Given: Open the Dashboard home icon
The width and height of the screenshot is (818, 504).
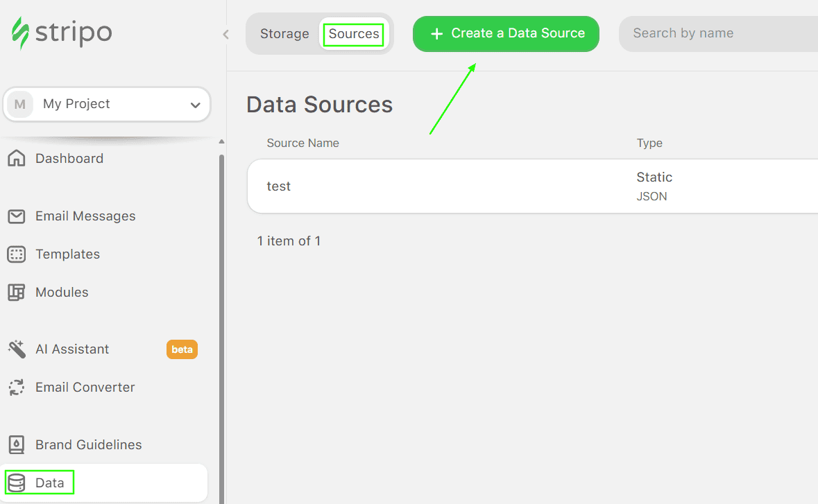Looking at the screenshot, I should point(16,158).
